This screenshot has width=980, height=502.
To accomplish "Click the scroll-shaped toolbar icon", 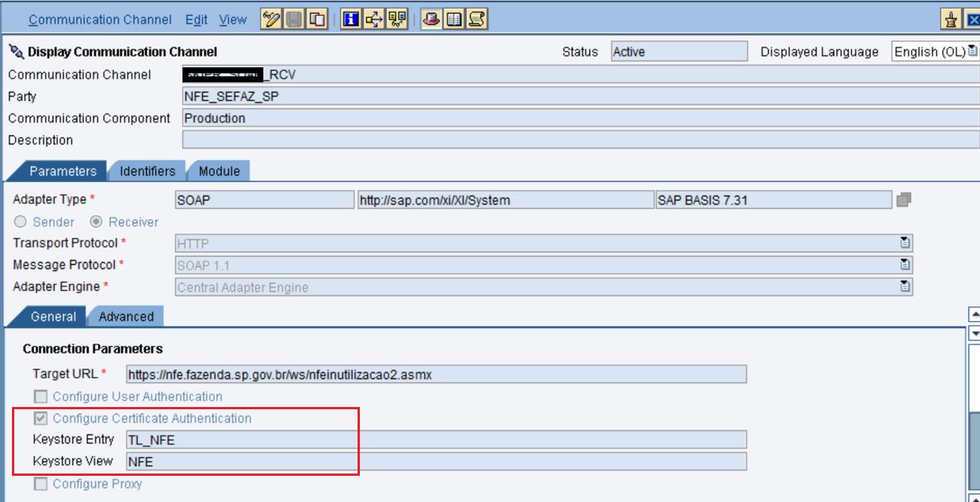I will tap(477, 19).
